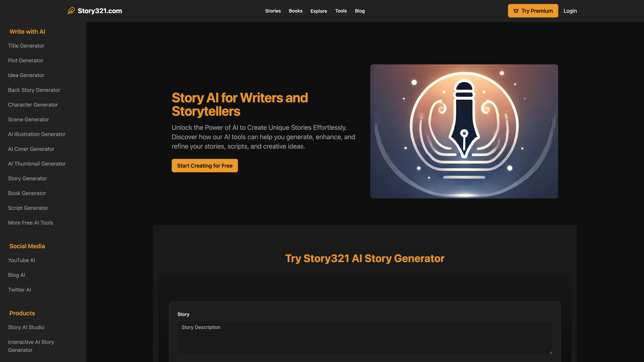Open the Interactive AI Story Generator
Screen dimensions: 644x362
click(x=31, y=346)
